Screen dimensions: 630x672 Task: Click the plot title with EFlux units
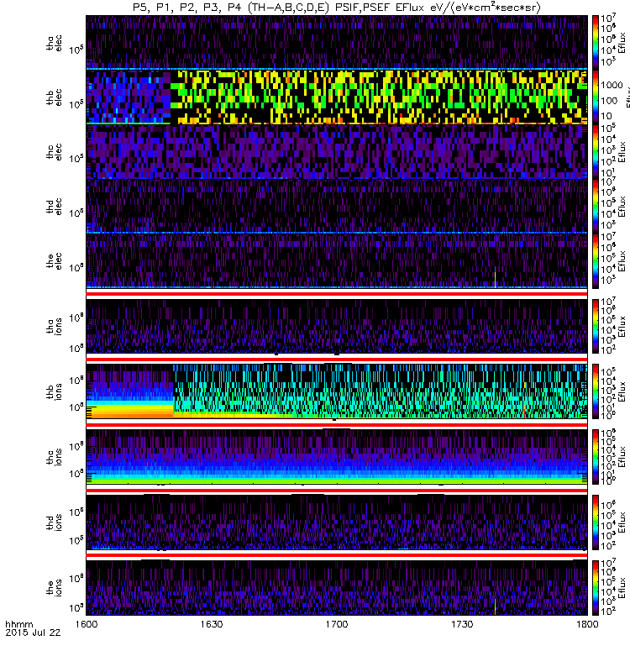click(x=337, y=7)
